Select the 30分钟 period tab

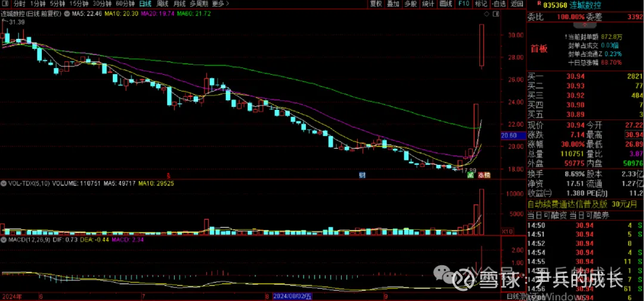(x=101, y=4)
